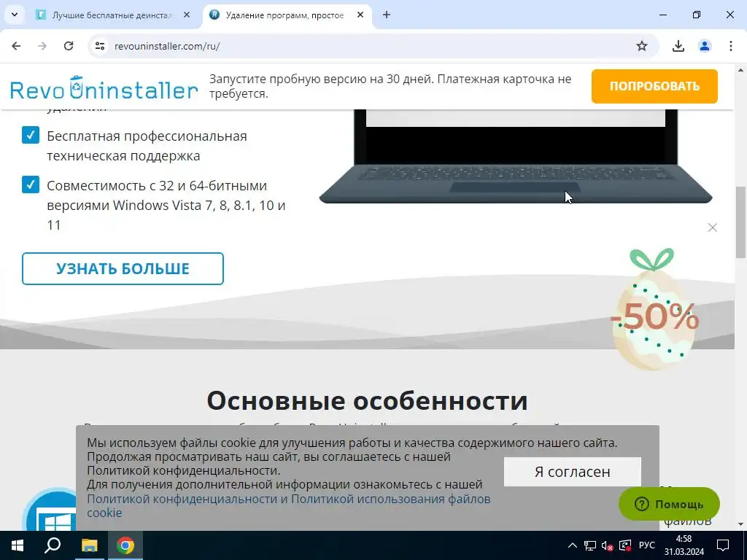Click the page vertical scrollbar thumb
The height and width of the screenshot is (560, 747).
tap(740, 222)
